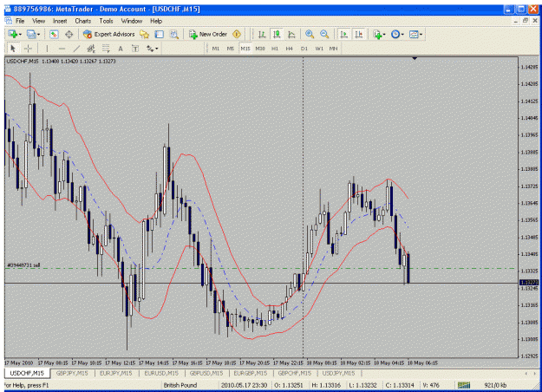Select the Fibonacci retracement tool
This screenshot has width=542, height=392.
click(x=106, y=49)
